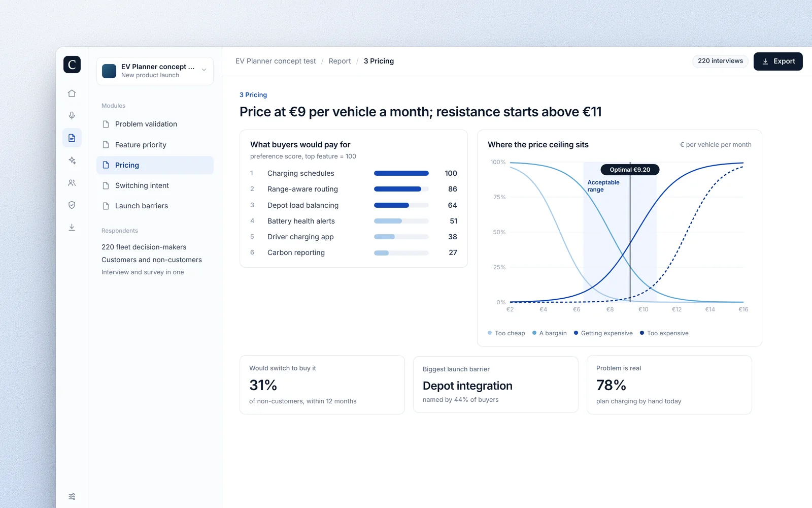Image resolution: width=812 pixels, height=508 pixels.
Task: Click the Feature priority page icon
Action: coord(106,145)
